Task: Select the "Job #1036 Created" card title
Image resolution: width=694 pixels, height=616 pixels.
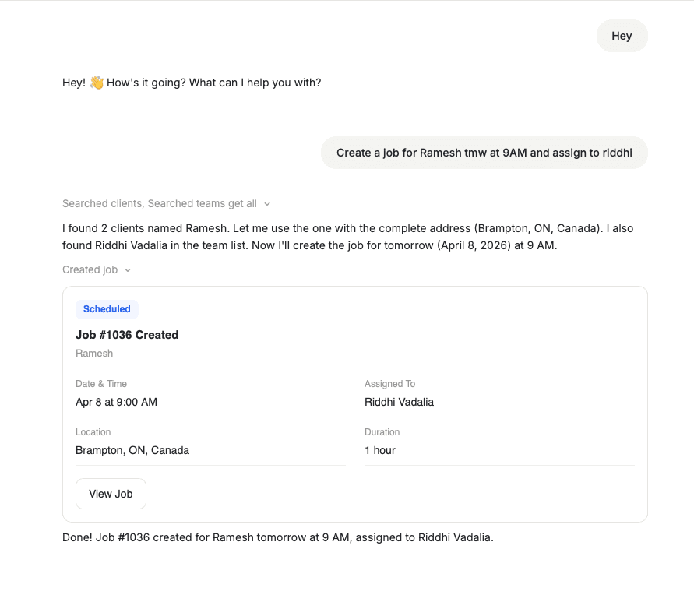Action: point(127,335)
